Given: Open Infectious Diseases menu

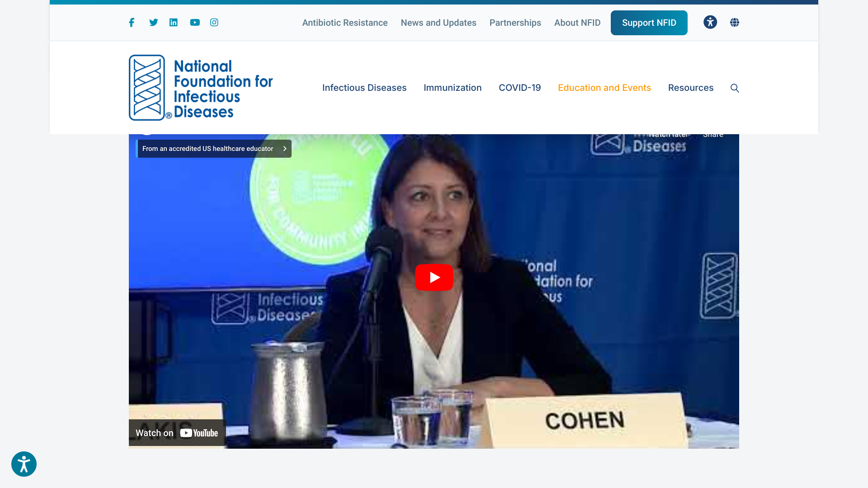Looking at the screenshot, I should (364, 88).
